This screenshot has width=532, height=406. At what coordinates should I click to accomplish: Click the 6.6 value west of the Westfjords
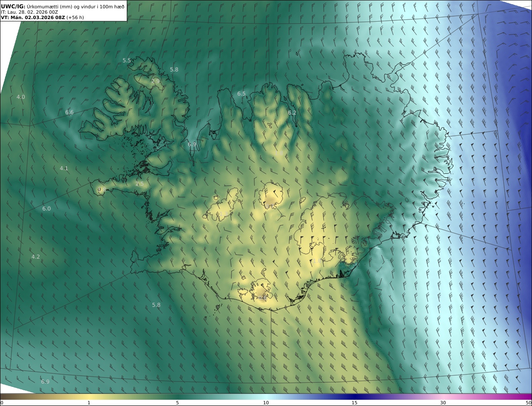69,113
